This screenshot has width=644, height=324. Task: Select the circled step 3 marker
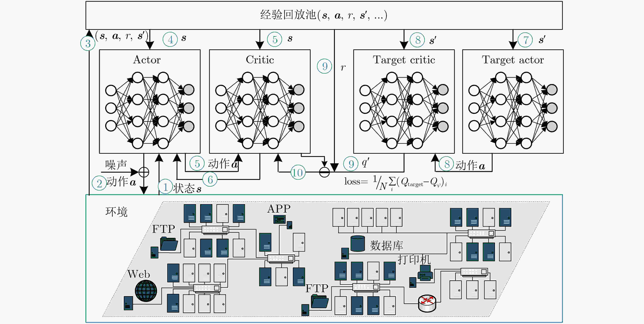(88, 43)
